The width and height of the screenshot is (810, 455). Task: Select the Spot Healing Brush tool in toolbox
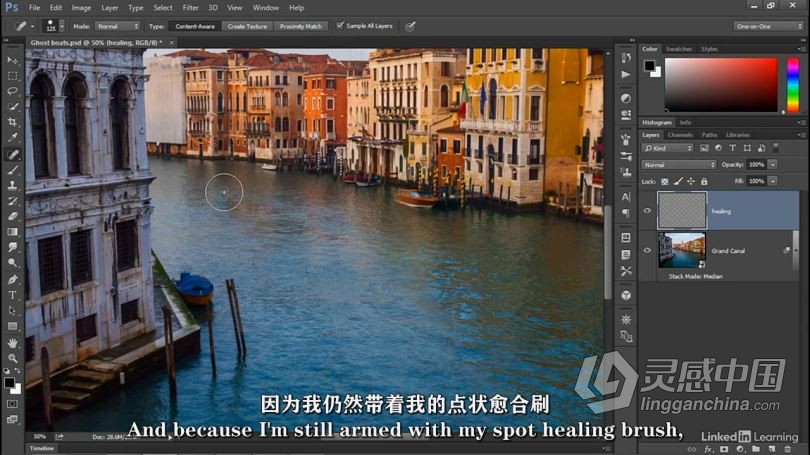click(x=12, y=154)
